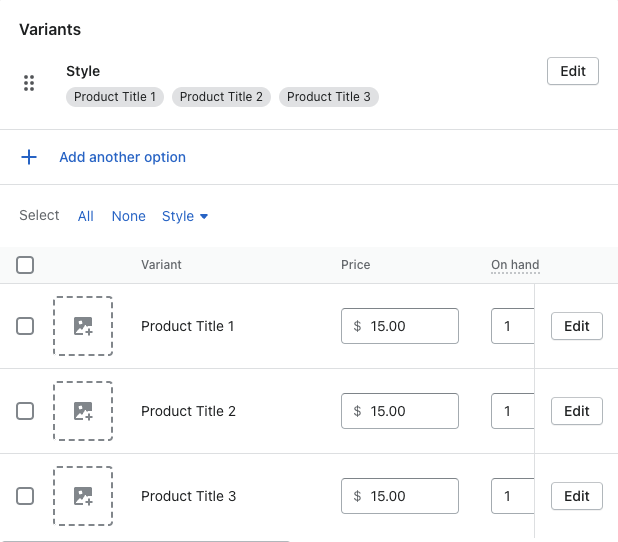Add image for Product Title 3 variant

[x=83, y=496]
